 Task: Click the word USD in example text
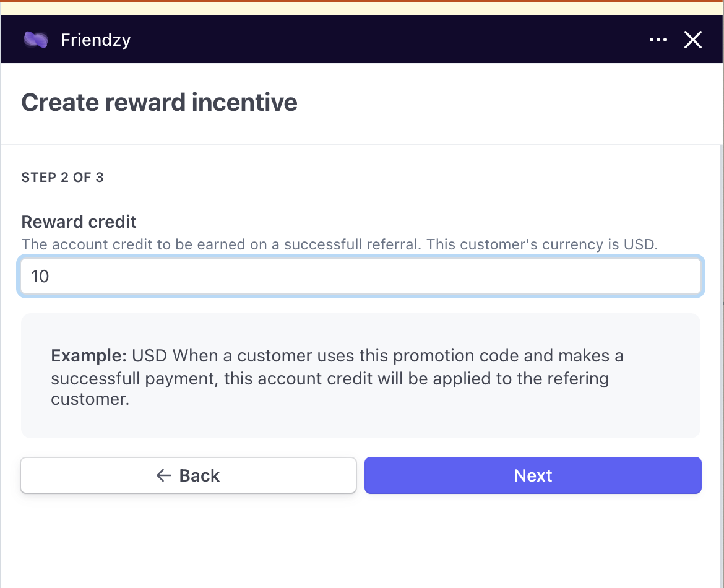(x=150, y=356)
